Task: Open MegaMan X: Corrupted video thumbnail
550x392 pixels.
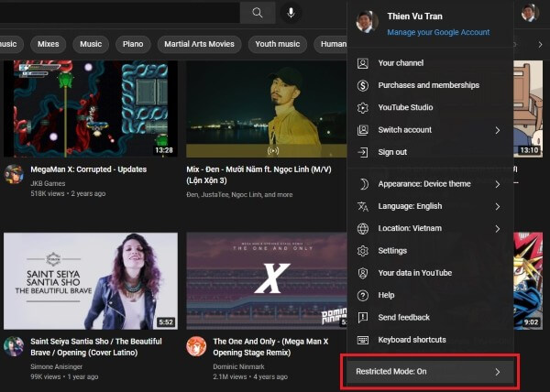Action: [x=90, y=109]
